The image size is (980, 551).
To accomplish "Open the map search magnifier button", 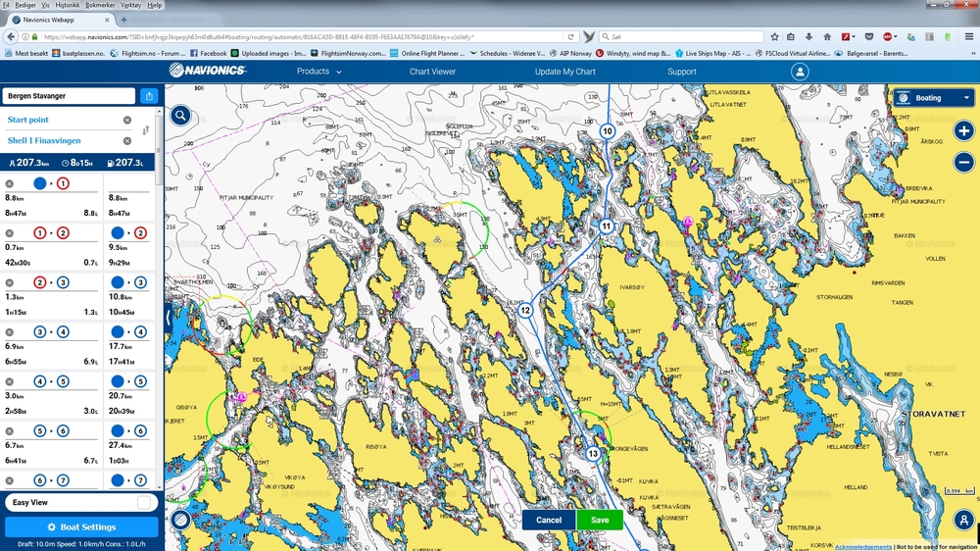I will click(x=180, y=115).
